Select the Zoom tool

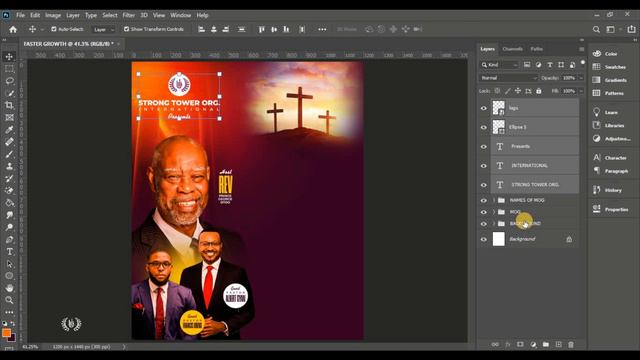click(9, 300)
